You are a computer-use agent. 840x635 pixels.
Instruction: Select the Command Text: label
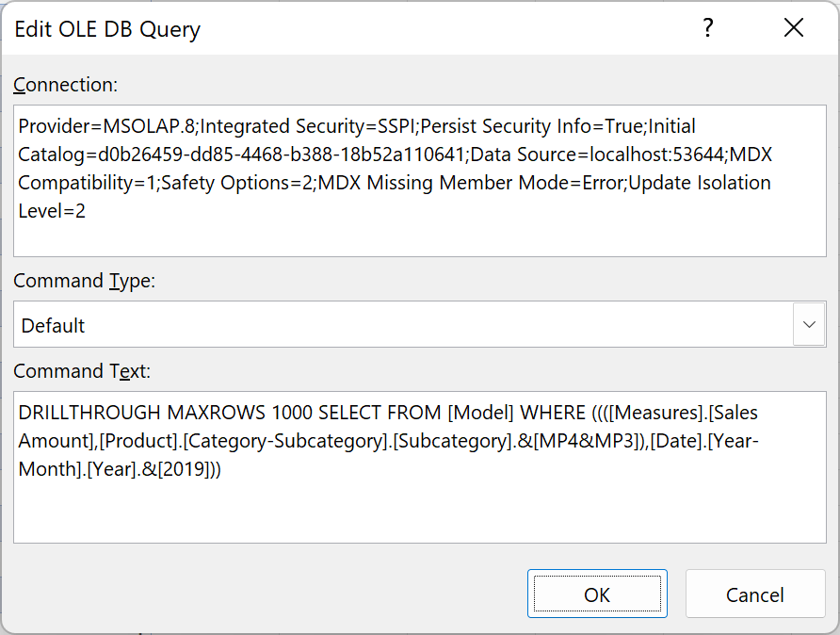click(x=82, y=371)
